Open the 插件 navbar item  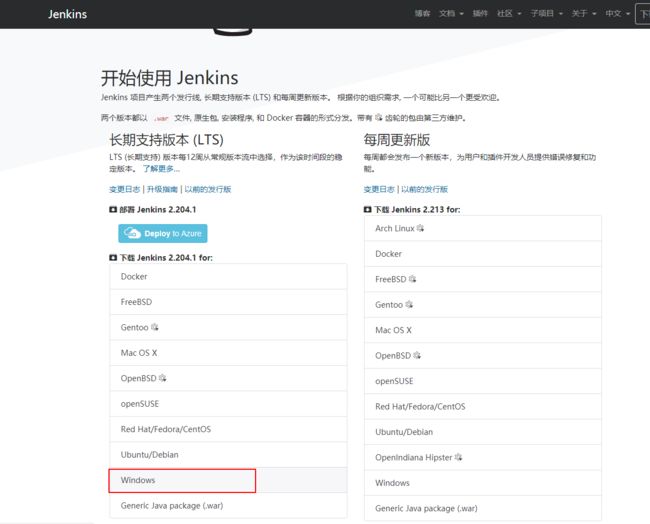pyautogui.click(x=480, y=14)
